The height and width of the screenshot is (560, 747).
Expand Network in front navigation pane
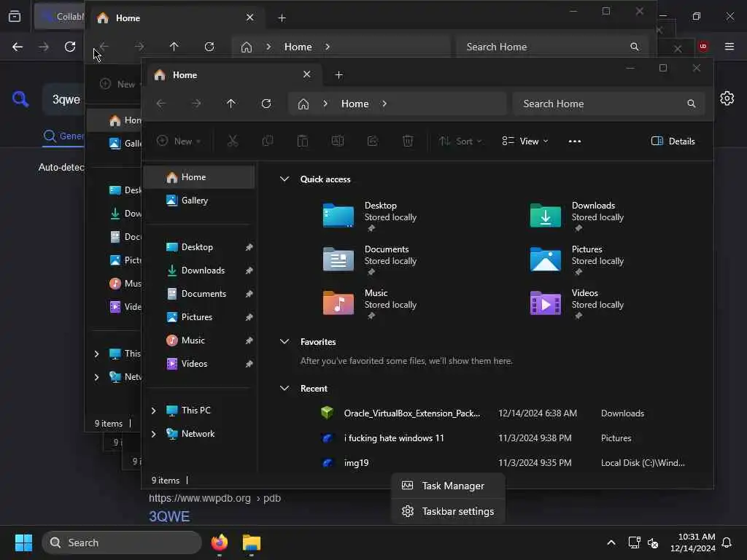tap(153, 434)
